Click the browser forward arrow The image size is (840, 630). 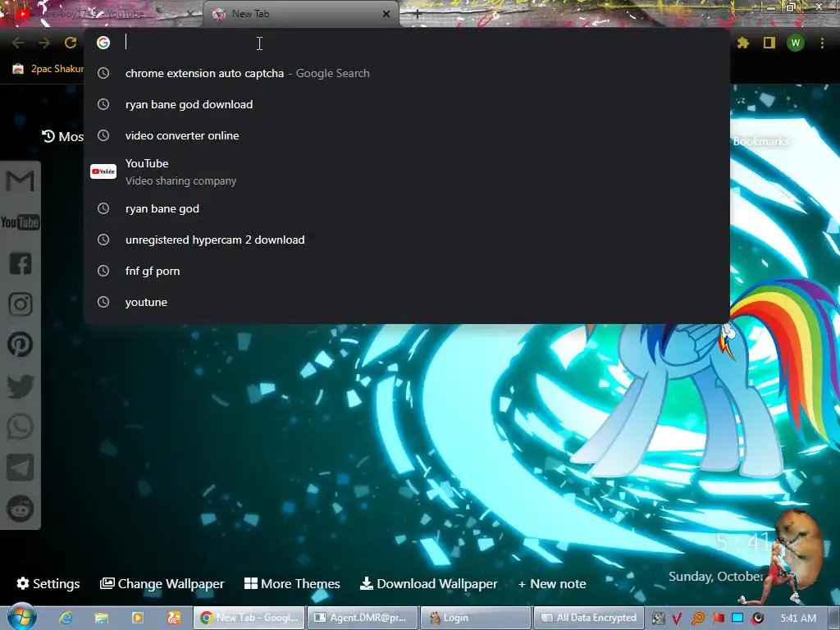click(44, 43)
